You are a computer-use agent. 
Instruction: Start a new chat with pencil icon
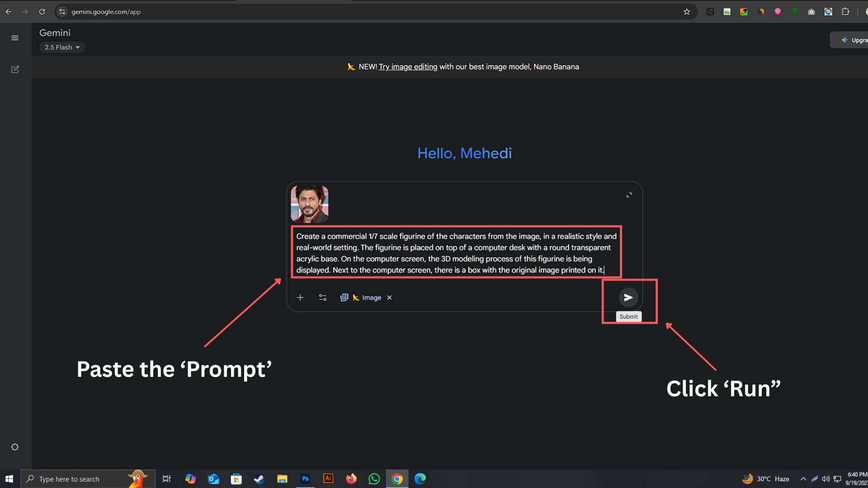[x=15, y=70]
